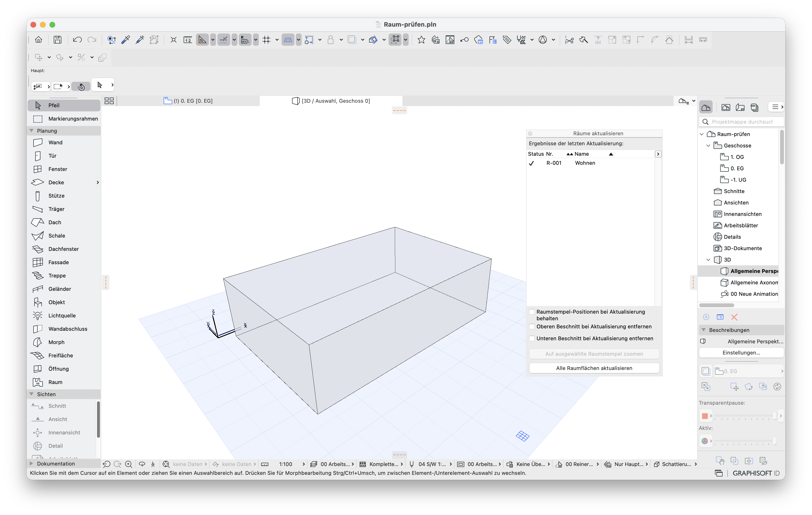Toggle the snap grid toolbar button
The width and height of the screenshot is (812, 515).
tap(266, 40)
